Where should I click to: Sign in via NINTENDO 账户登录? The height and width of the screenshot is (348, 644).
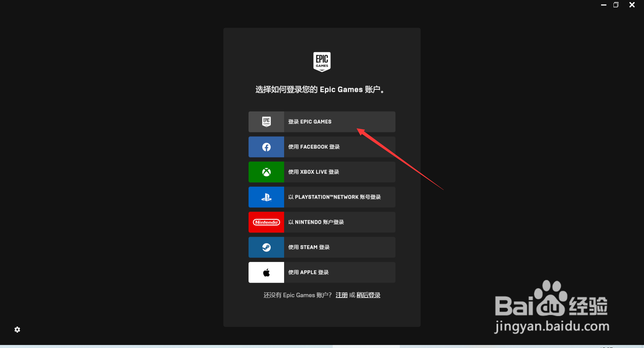tap(322, 222)
